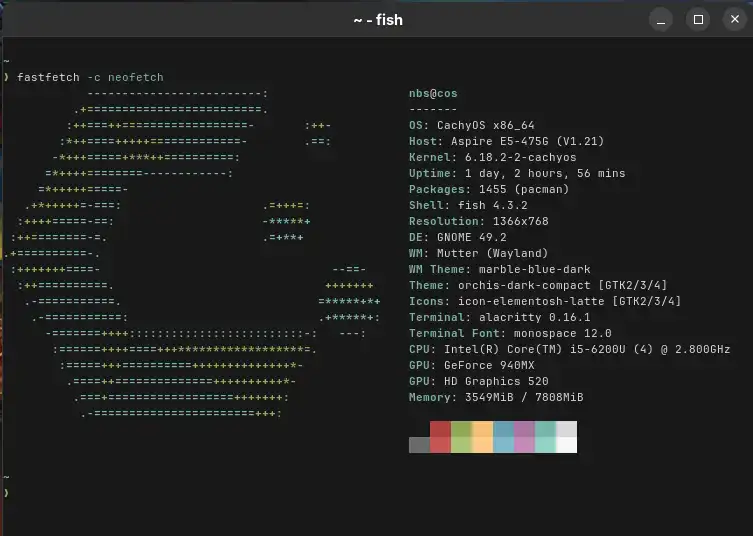The image size is (753, 536).
Task: Click the "~ - fish" window title
Action: 377,19
